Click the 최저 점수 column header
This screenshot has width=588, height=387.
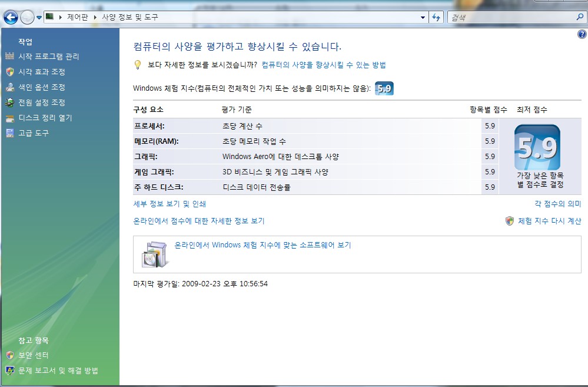[532, 110]
